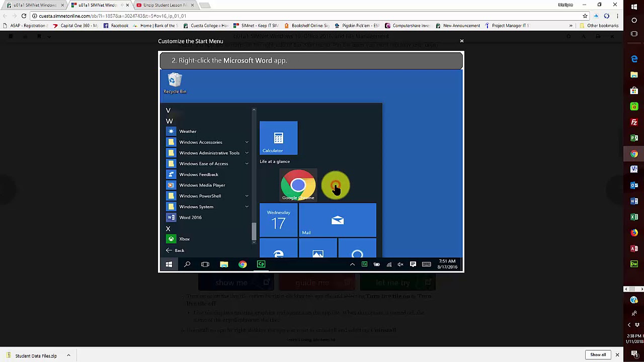Open the Facebook bookmark
Screen dimensions: 644x362
coord(116,26)
